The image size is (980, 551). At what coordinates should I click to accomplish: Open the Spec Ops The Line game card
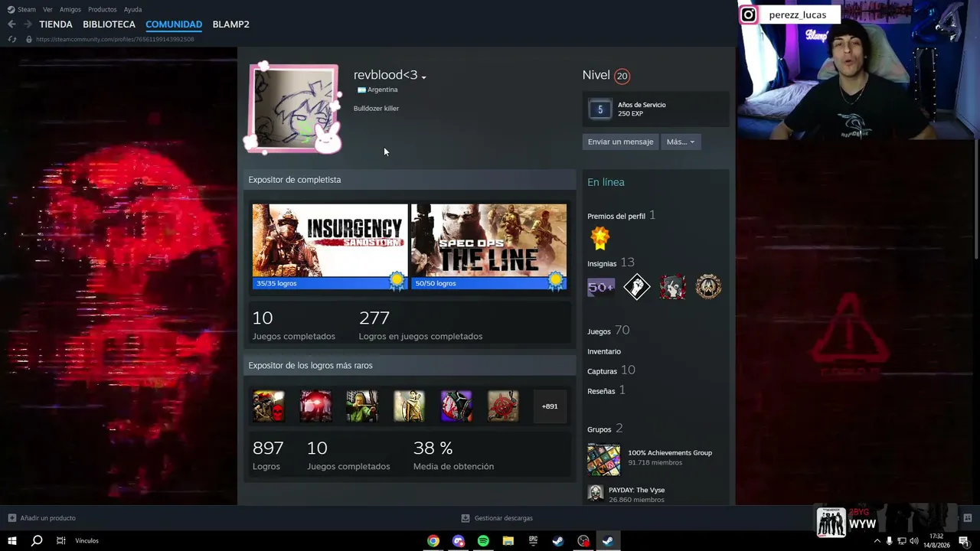pyautogui.click(x=488, y=247)
